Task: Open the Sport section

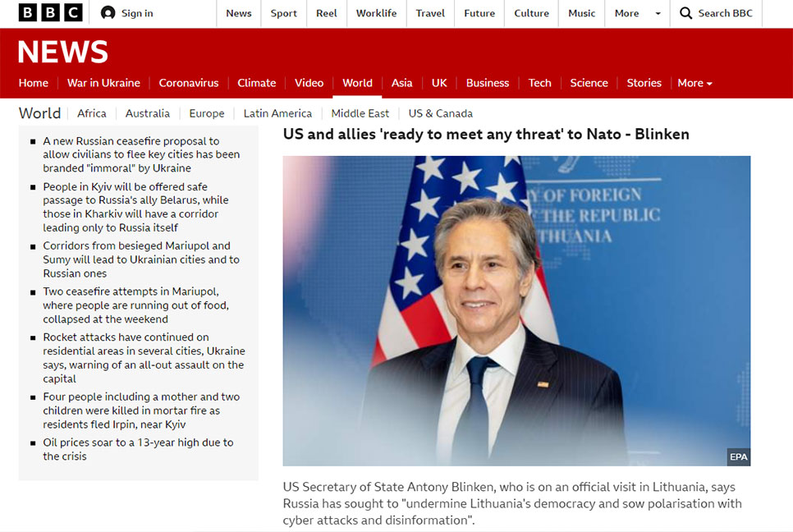Action: click(x=284, y=13)
